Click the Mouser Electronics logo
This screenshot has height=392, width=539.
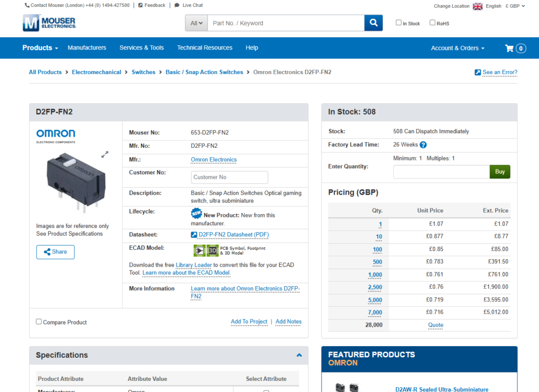pos(49,23)
